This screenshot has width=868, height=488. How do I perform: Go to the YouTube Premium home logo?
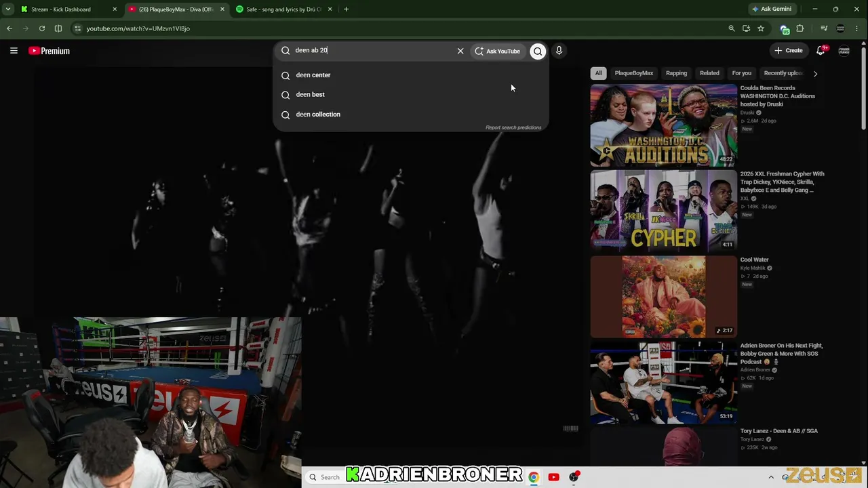tap(49, 51)
